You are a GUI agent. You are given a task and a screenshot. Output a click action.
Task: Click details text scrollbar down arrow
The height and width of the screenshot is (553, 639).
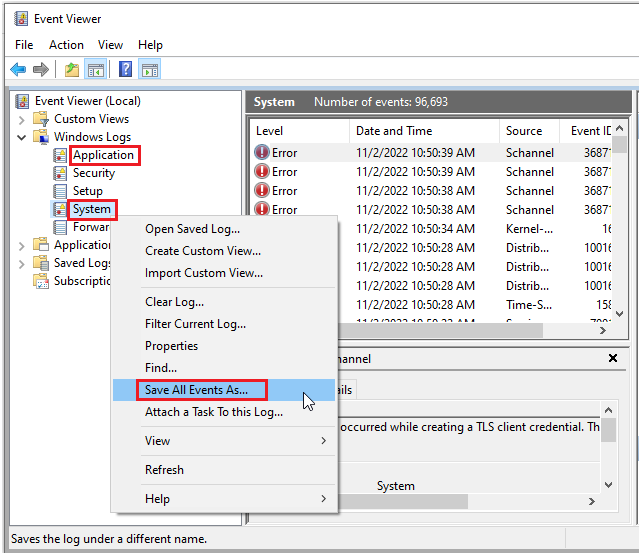[608, 485]
